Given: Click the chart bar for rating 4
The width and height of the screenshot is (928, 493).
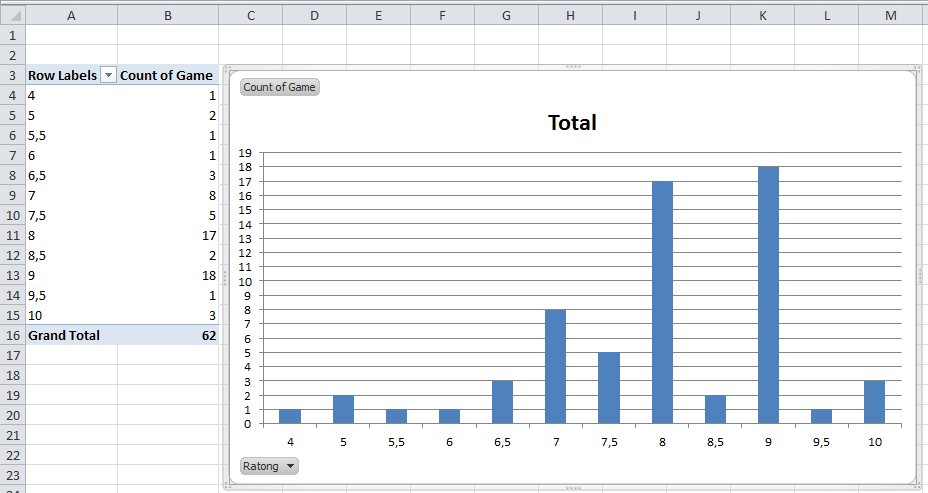Looking at the screenshot, I should (x=290, y=417).
